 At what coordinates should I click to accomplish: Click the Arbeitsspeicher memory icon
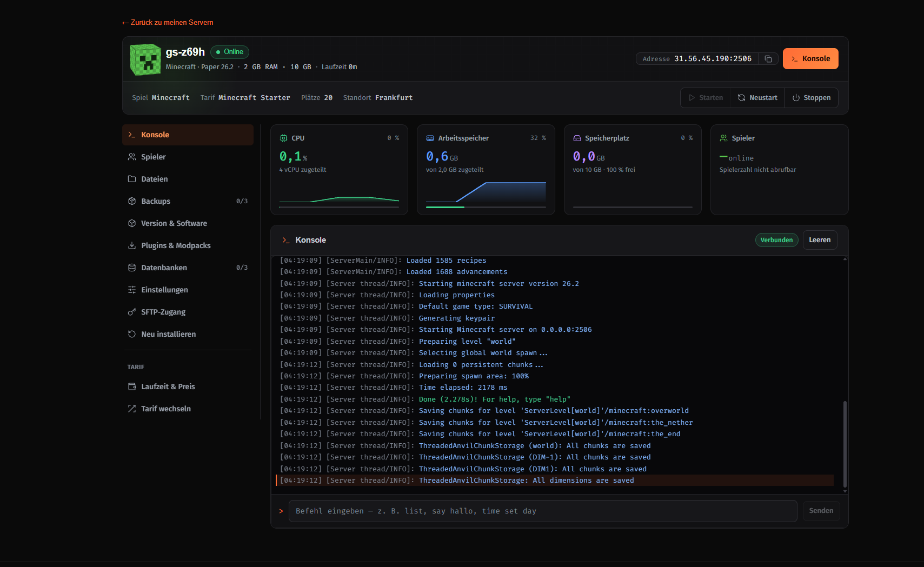[x=430, y=138]
